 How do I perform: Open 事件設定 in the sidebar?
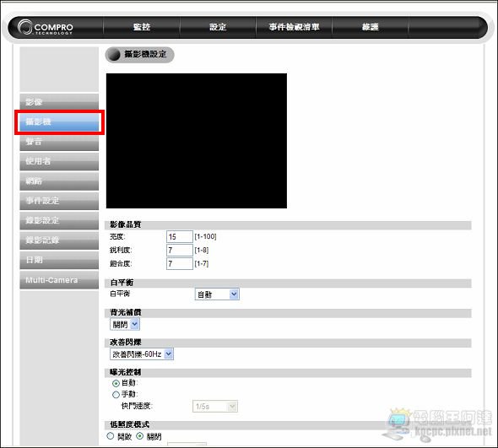click(59, 201)
